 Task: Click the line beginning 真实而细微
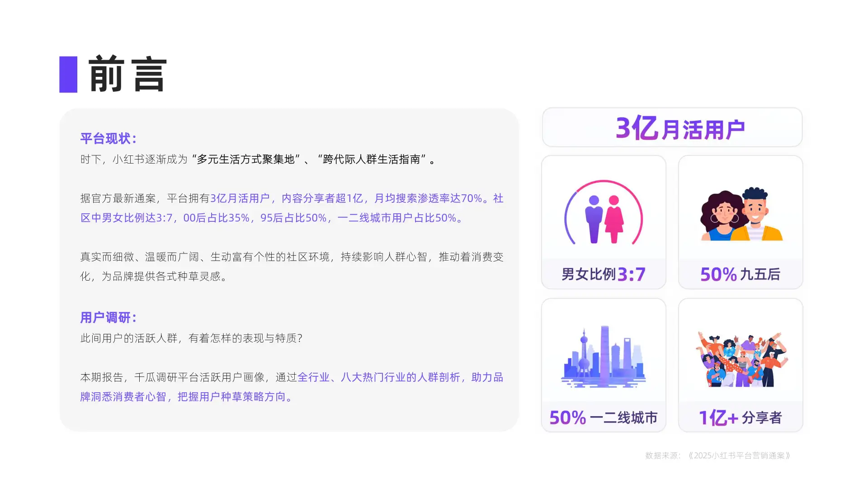(x=292, y=257)
